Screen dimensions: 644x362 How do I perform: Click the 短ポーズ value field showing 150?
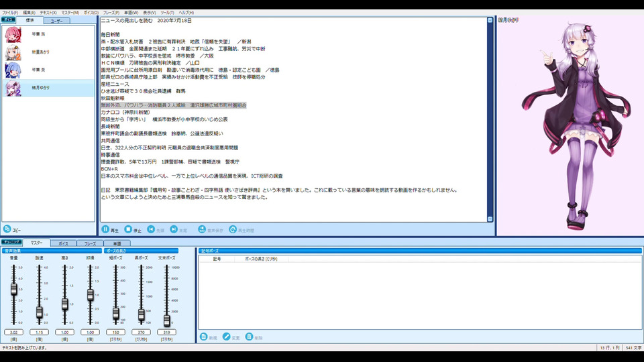115,332
